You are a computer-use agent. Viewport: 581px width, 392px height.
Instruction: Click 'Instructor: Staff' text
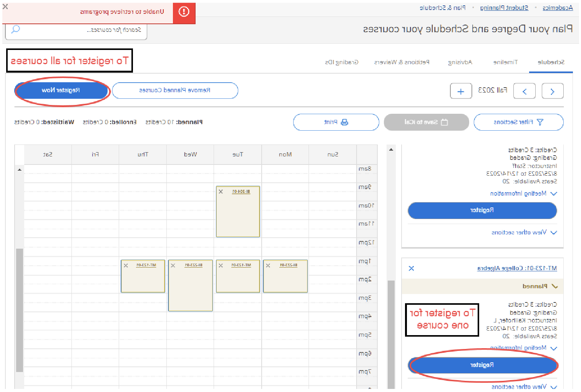pos(535,166)
